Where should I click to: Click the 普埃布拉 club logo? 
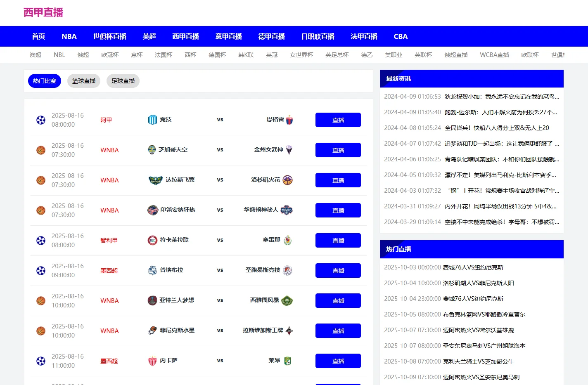click(152, 270)
